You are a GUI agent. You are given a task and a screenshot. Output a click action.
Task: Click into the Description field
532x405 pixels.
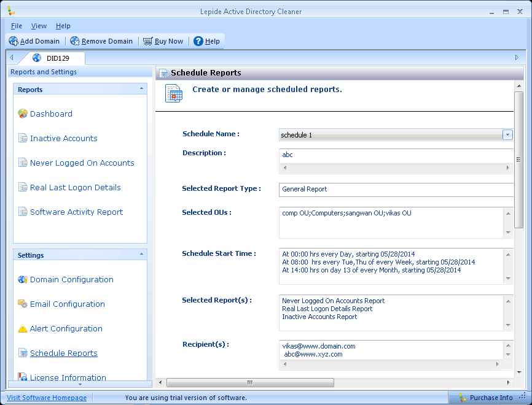coord(396,155)
